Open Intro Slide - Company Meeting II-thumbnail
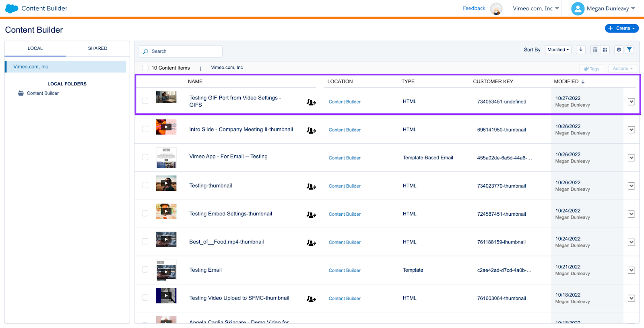This screenshot has width=644, height=328. coord(241,130)
